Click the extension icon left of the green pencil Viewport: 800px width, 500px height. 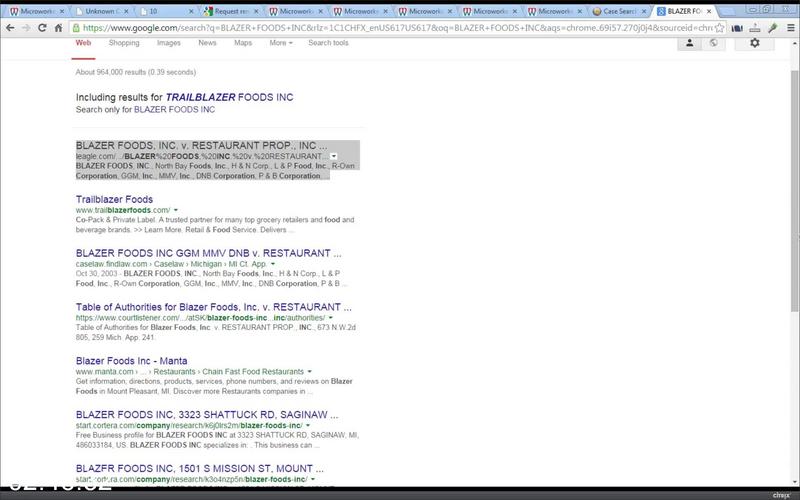click(755, 28)
